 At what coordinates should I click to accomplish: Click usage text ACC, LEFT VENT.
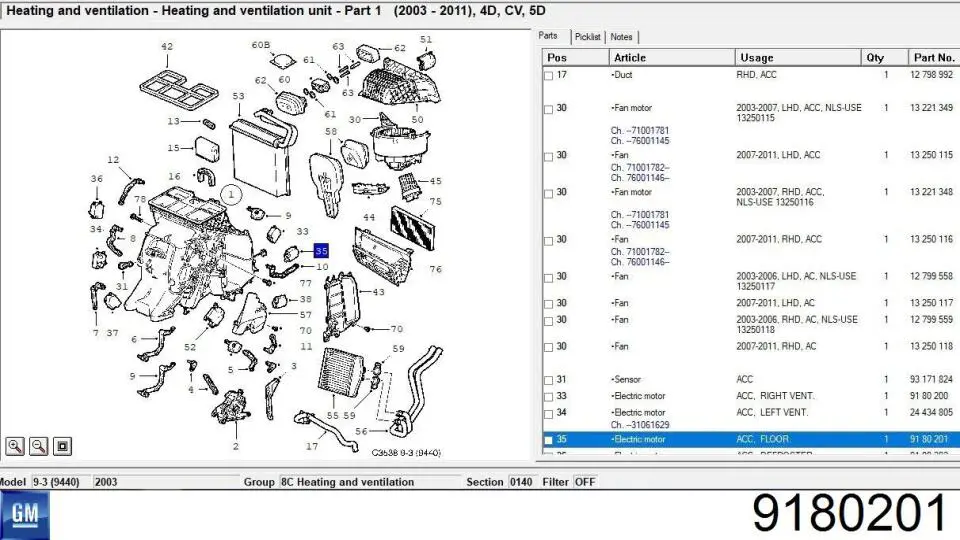[772, 413]
